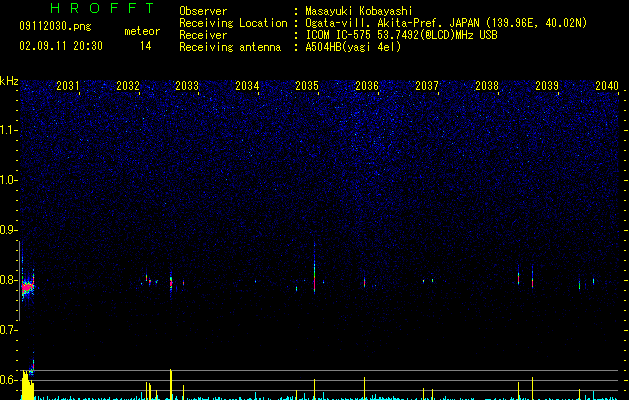Click the kHz axis unit label
629x400 pixels.
[9, 81]
